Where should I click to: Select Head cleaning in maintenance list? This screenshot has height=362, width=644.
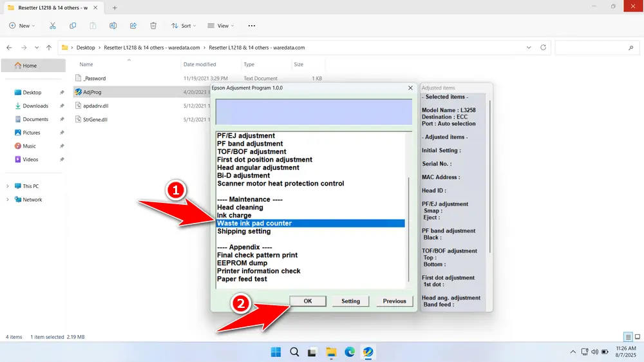point(240,207)
